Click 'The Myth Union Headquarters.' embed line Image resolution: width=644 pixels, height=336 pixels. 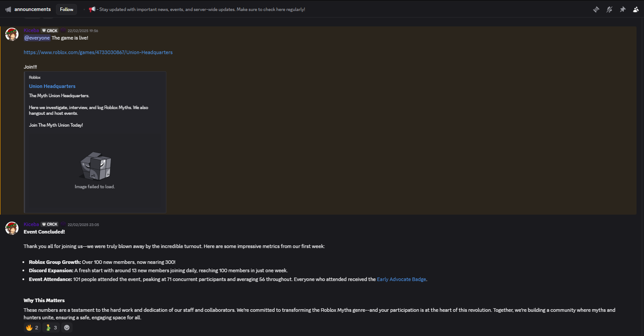coord(59,95)
